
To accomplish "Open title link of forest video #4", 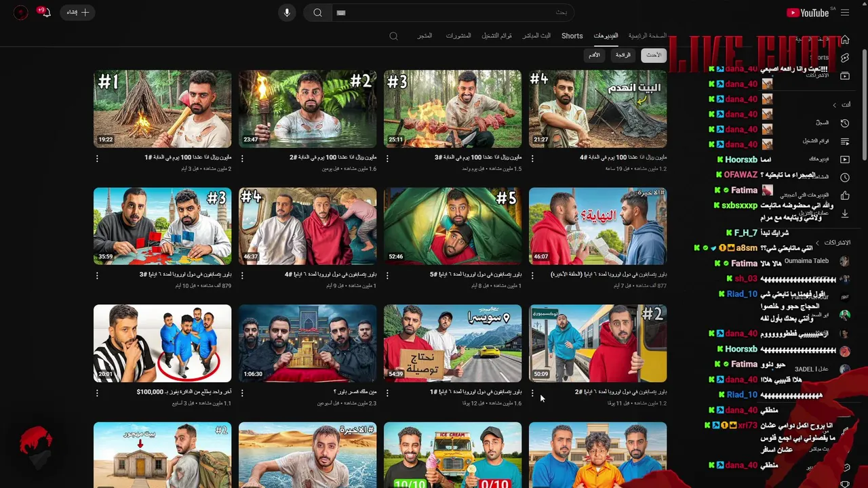I will 623,157.
